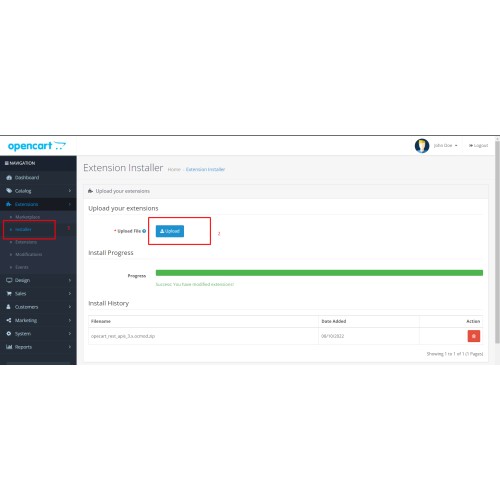The width and height of the screenshot is (500, 500).
Task: Click the Customers person icon
Action: point(9,307)
